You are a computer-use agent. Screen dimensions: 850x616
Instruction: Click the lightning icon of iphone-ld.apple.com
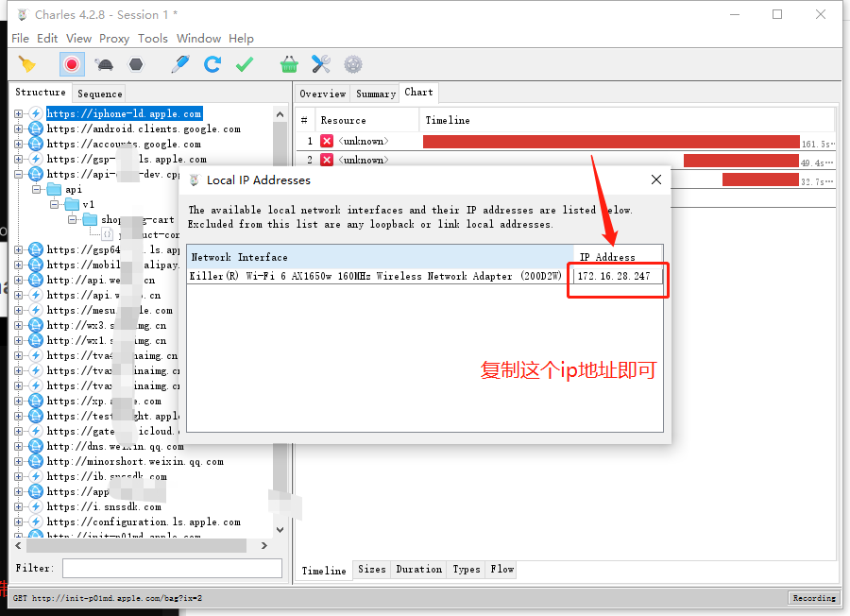[x=36, y=114]
